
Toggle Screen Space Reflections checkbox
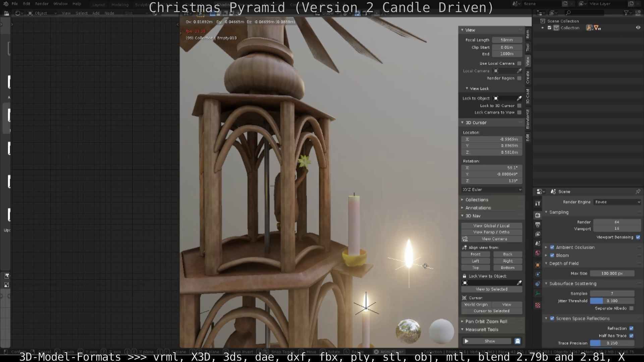click(x=552, y=319)
